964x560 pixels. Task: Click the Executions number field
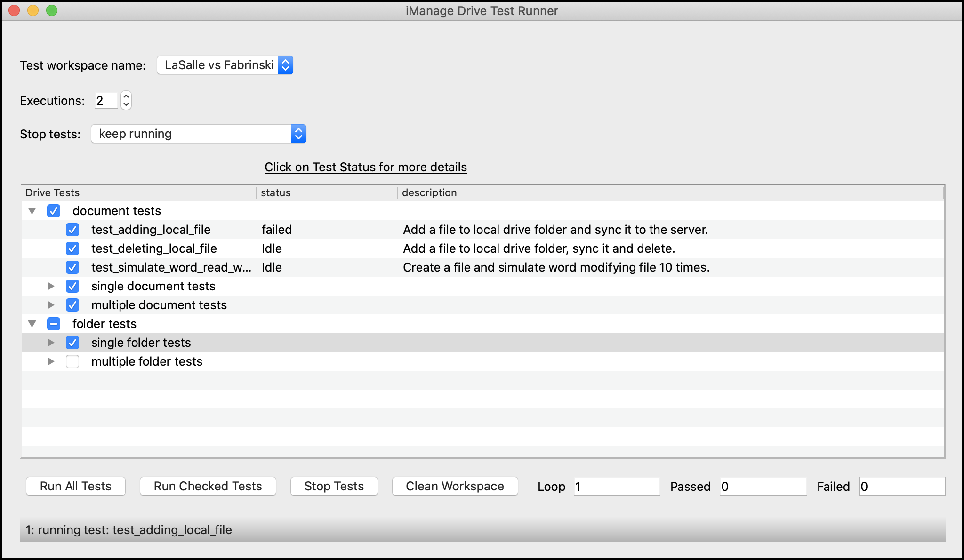[106, 100]
